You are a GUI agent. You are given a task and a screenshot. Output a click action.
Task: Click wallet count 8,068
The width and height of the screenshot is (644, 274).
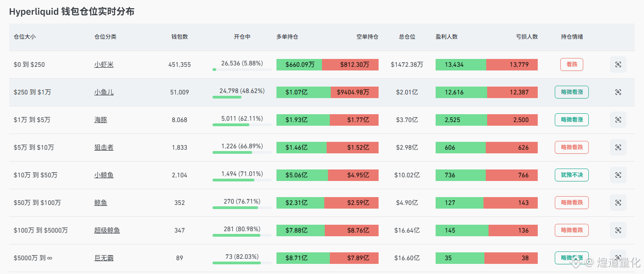[x=179, y=120]
